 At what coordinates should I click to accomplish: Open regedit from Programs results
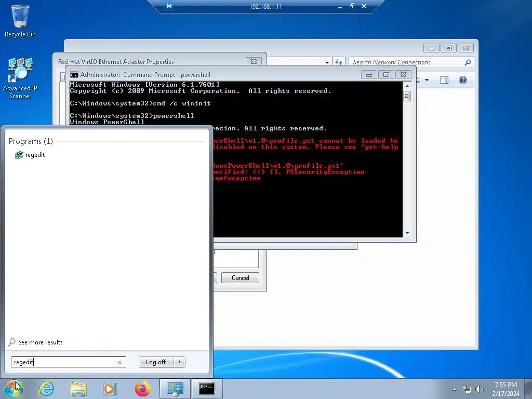[30, 155]
